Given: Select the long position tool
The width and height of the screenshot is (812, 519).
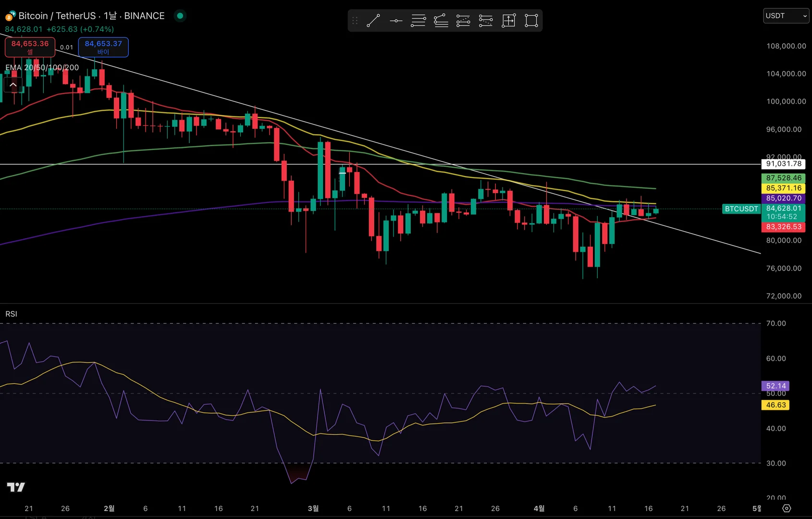Looking at the screenshot, I should [x=463, y=21].
